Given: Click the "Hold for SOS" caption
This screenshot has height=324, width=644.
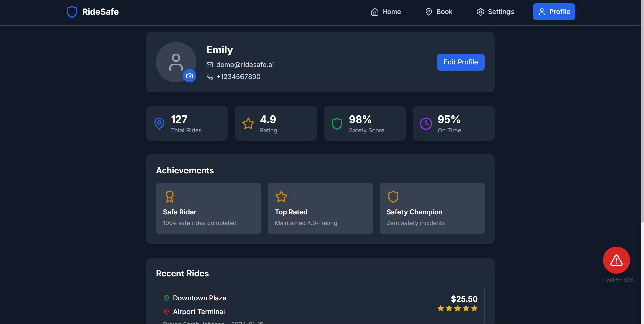Looking at the screenshot, I should coord(618,280).
